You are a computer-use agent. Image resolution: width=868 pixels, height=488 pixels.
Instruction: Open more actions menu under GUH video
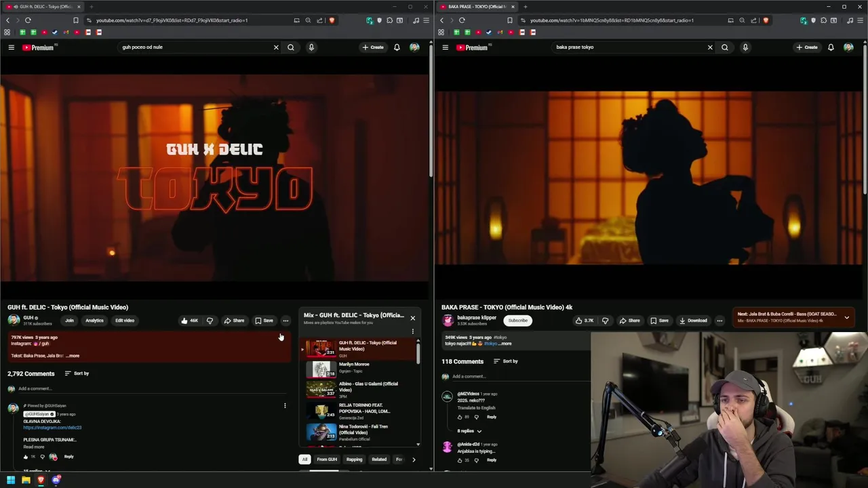click(285, 321)
